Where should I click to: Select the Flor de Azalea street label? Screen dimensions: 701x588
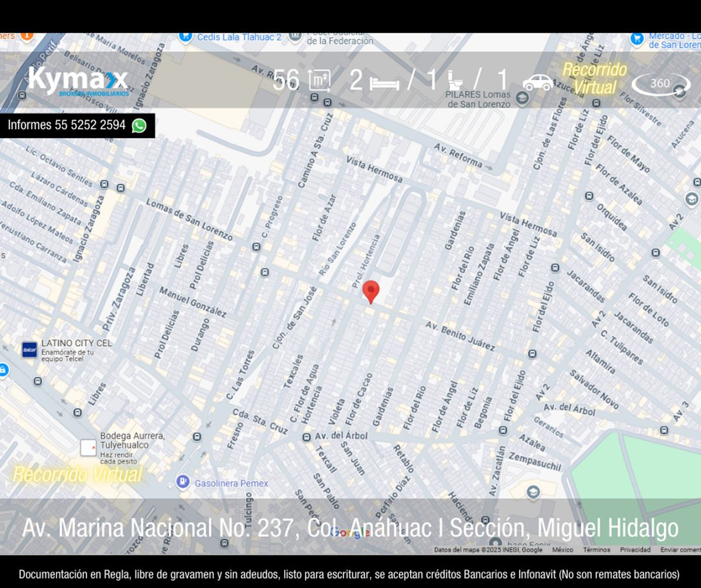pos(619,185)
